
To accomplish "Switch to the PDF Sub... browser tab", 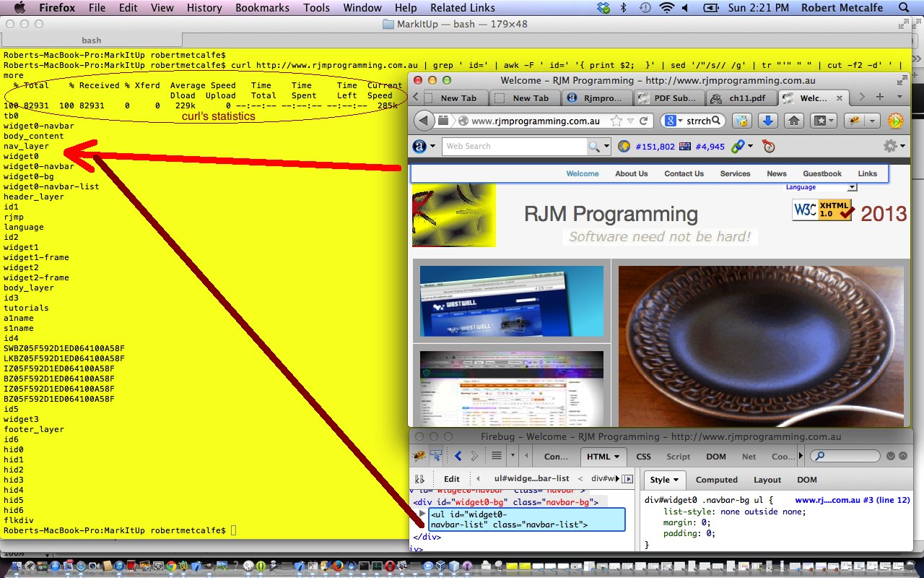I will tap(669, 98).
